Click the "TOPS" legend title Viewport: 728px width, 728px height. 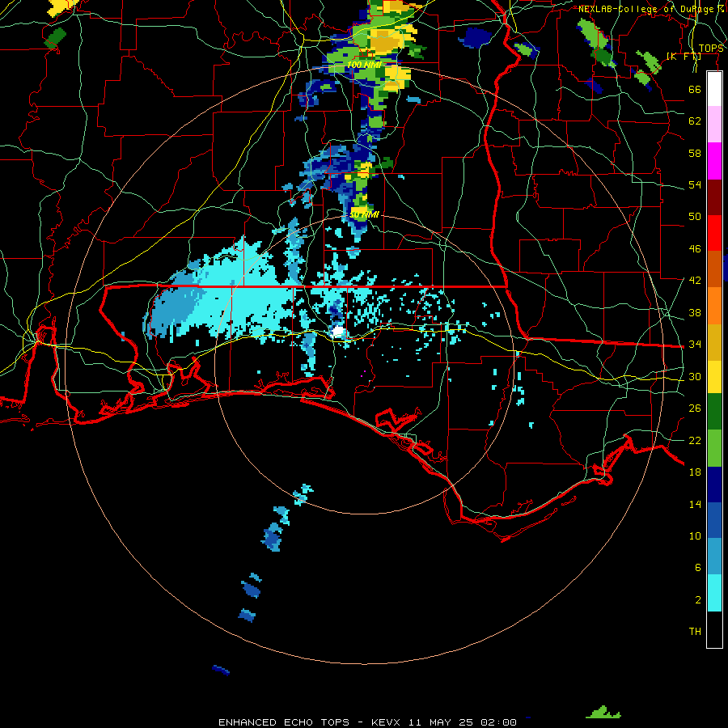tap(711, 49)
